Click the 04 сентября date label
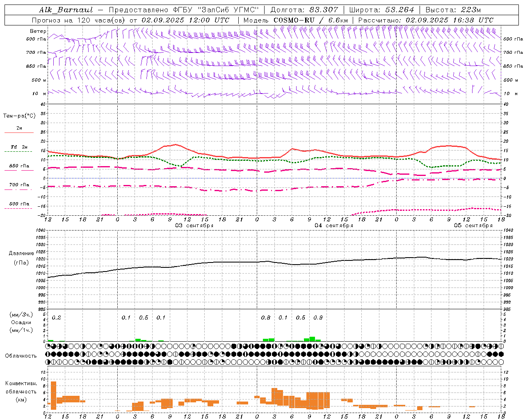This screenshot has height=420, width=525. pyautogui.click(x=334, y=226)
